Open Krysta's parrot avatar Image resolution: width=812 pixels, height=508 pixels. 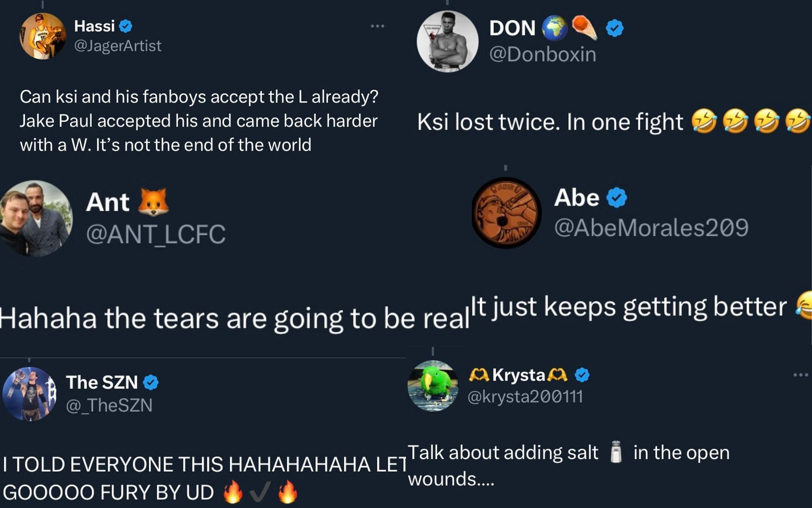[x=433, y=386]
